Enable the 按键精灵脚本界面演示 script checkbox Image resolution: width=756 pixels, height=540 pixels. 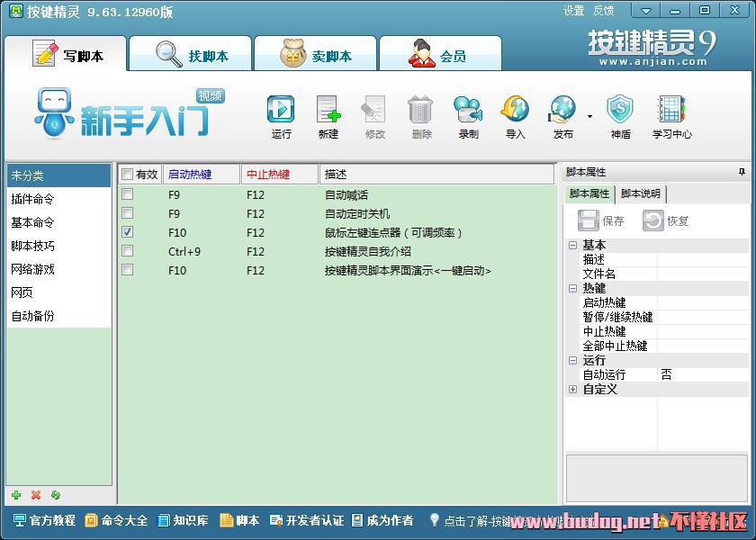[127, 269]
